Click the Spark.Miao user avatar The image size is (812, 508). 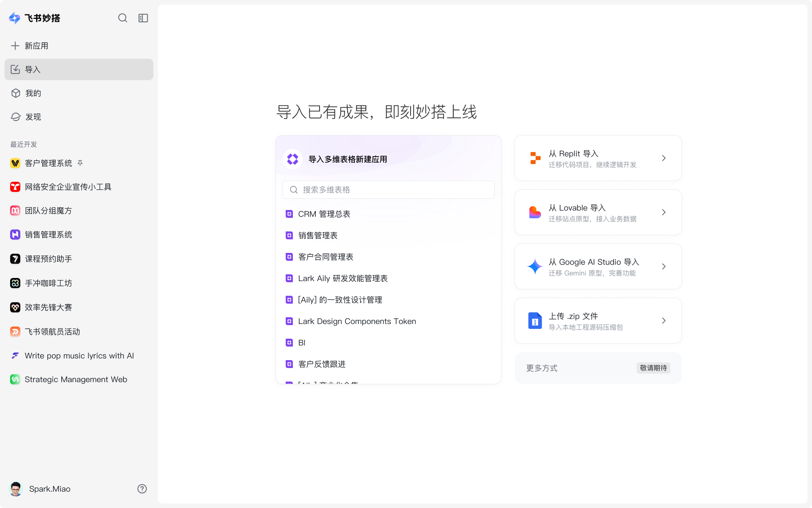click(16, 489)
